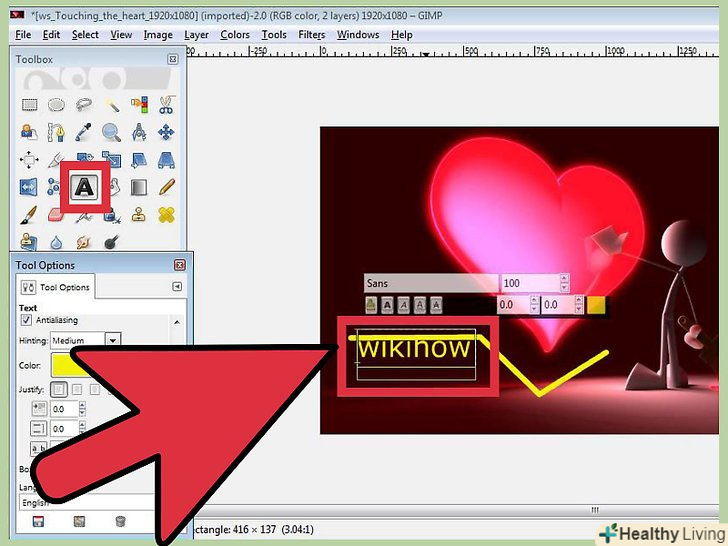
Task: Decrease font size 100 with down stepper
Action: click(x=564, y=287)
